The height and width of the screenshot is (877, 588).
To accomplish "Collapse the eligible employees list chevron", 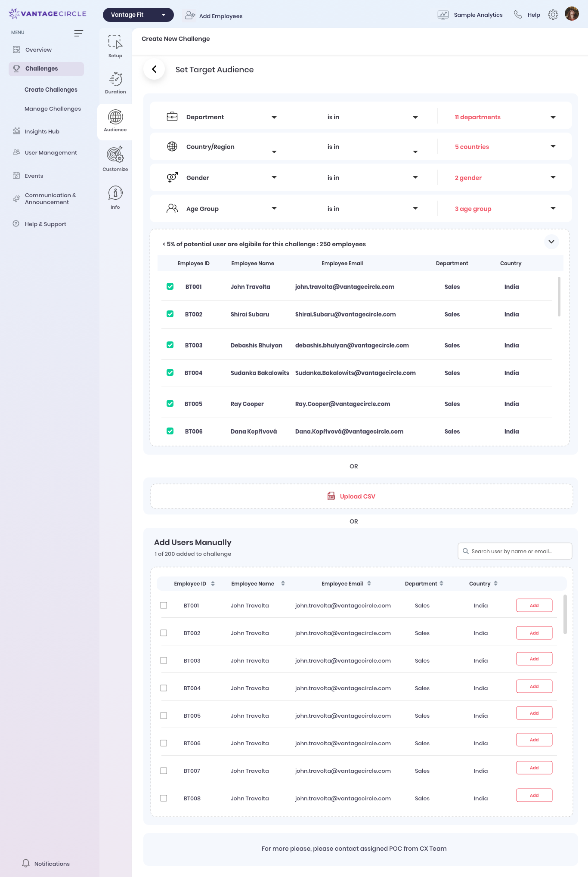I will 551,242.
